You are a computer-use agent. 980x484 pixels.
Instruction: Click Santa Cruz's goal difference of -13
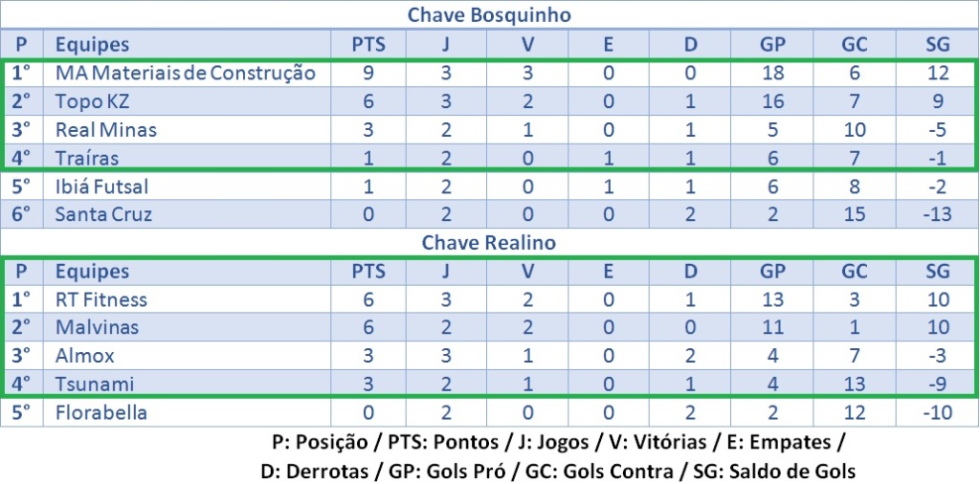tap(938, 214)
